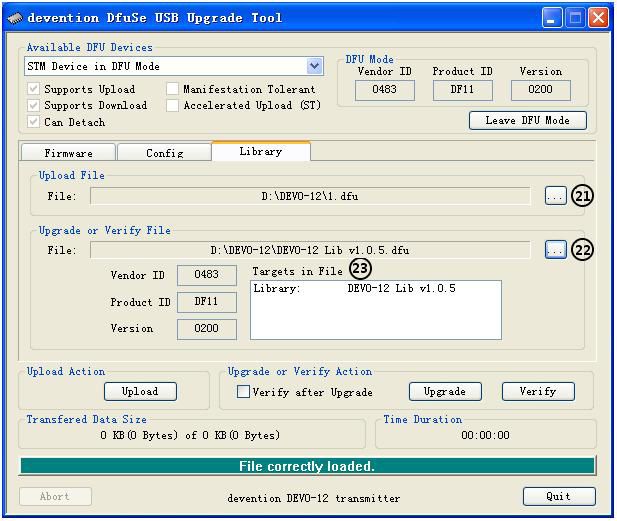Close the DfuSe USB Upgrade Tool window
This screenshot has width=617, height=521.
click(x=598, y=18)
